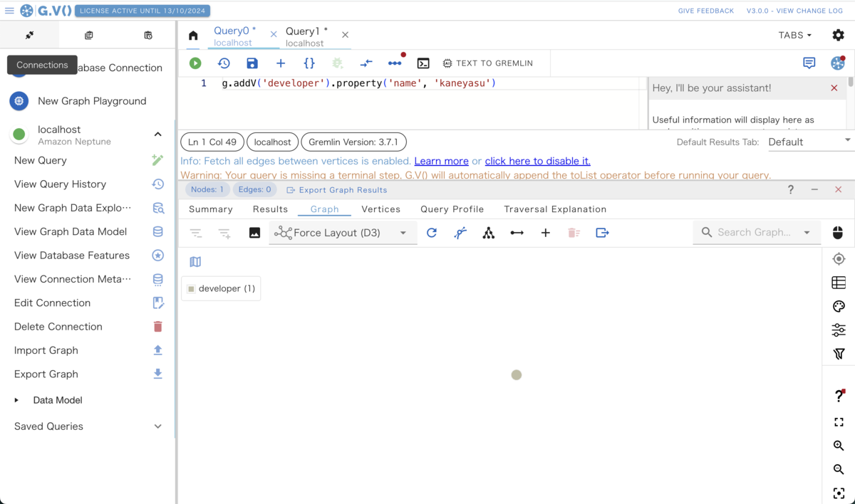Switch to the Results tab
Screen dimensions: 855x504
click(270, 209)
